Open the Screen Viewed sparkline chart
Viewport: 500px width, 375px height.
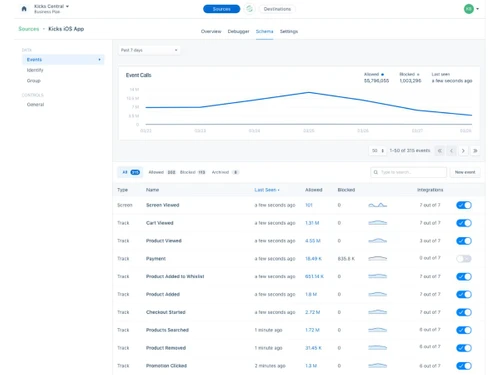pyautogui.click(x=378, y=205)
